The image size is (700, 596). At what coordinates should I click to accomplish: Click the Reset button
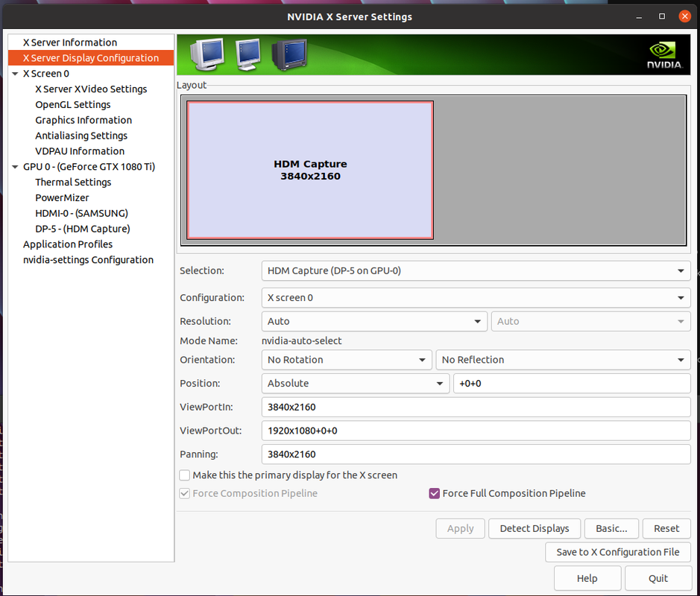click(666, 529)
